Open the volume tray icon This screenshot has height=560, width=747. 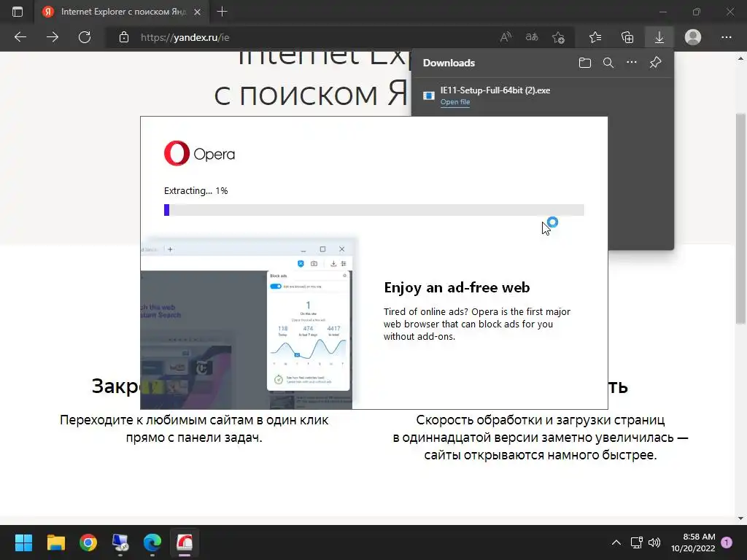pyautogui.click(x=654, y=542)
